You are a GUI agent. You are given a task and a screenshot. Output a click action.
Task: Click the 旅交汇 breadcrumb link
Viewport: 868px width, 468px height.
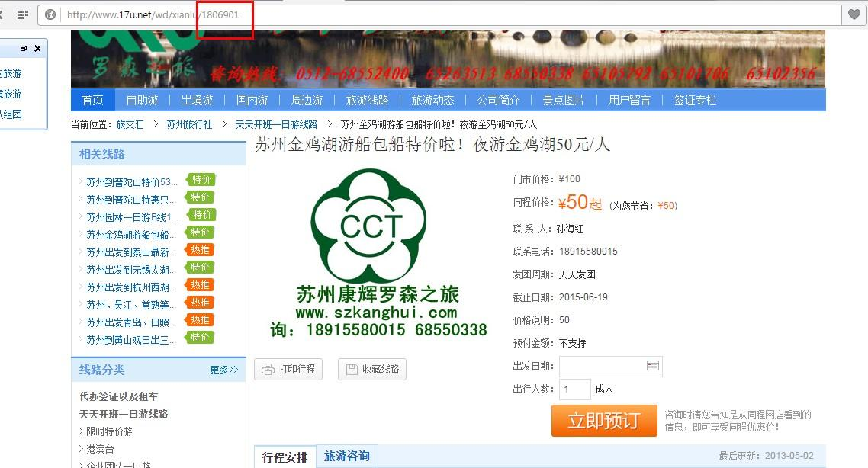130,124
